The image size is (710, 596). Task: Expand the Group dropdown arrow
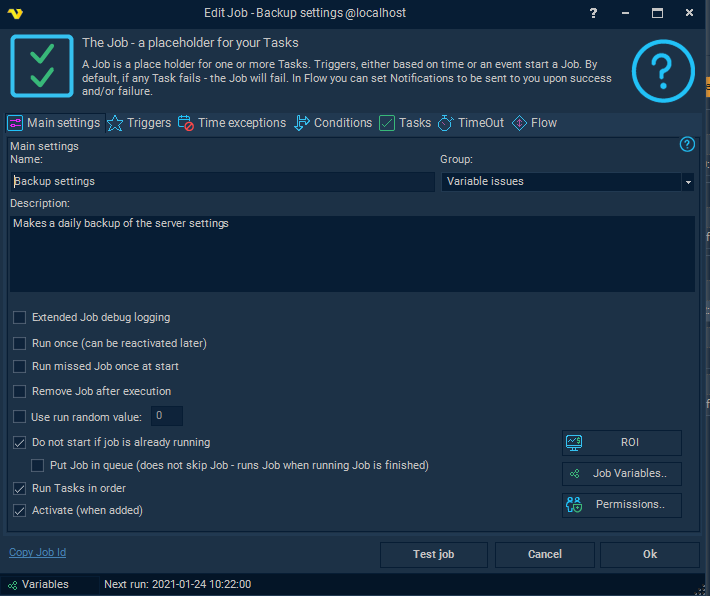click(687, 182)
